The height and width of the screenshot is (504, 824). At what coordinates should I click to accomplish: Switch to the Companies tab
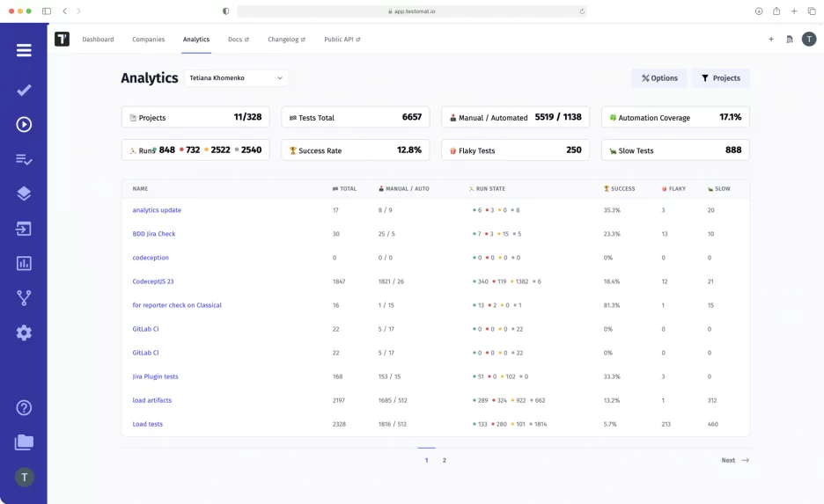pos(148,40)
